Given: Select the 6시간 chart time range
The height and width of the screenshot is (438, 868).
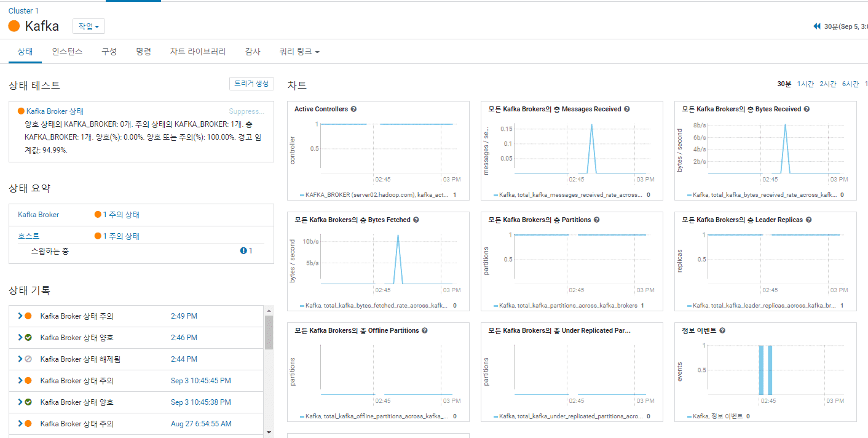Looking at the screenshot, I should pyautogui.click(x=851, y=84).
